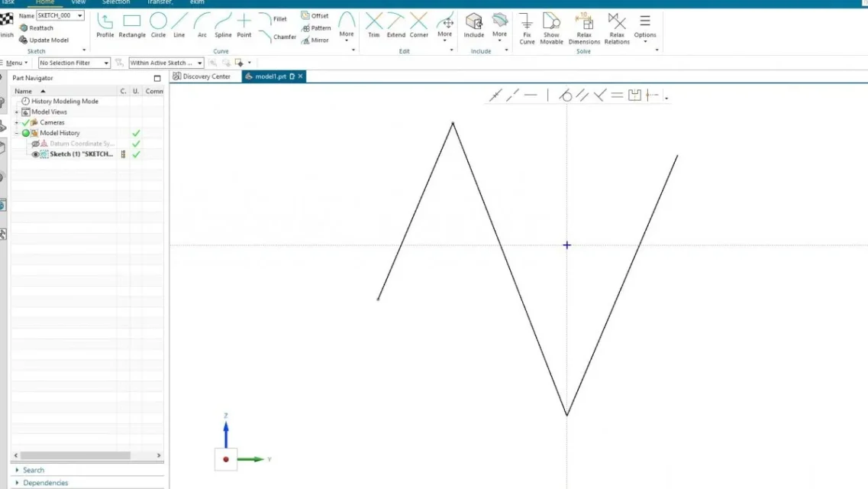Toggle the Cameras green checkmark
The height and width of the screenshot is (489, 868).
click(x=25, y=122)
